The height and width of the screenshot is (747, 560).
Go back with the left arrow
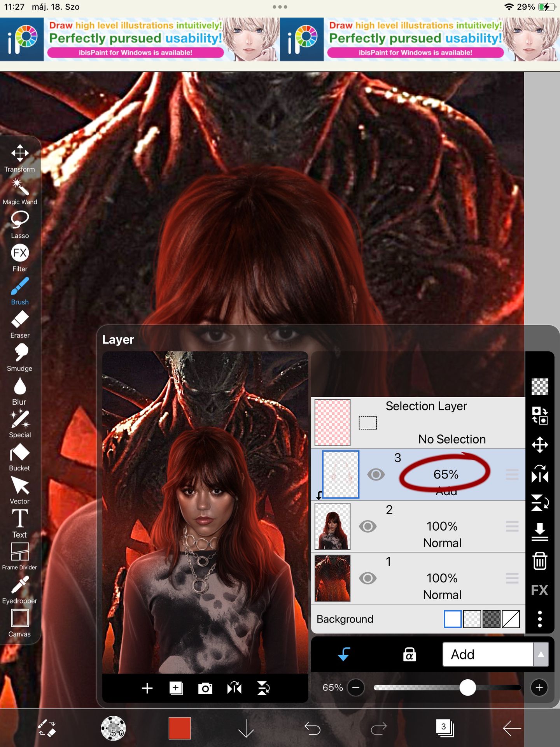pos(512,728)
